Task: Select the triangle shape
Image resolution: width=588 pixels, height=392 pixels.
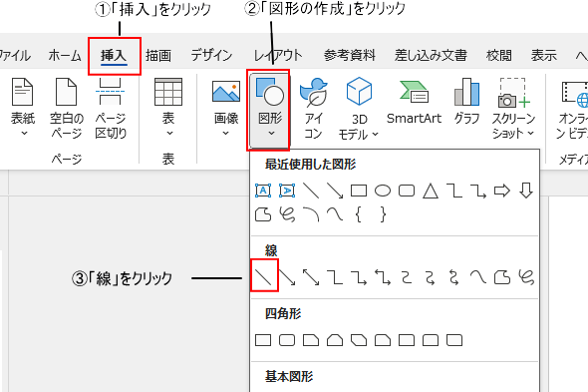Action: pyautogui.click(x=431, y=191)
